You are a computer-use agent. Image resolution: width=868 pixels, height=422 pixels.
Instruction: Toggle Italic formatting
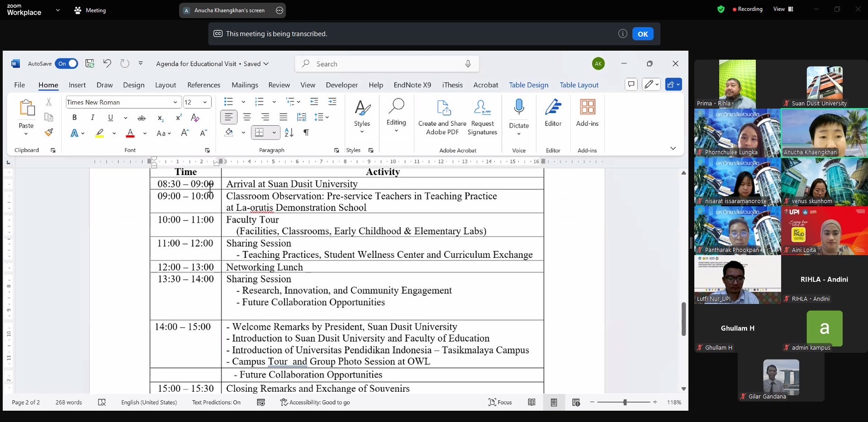click(92, 118)
